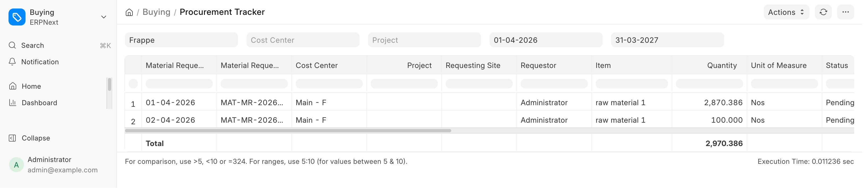868x188 pixels.
Task: Click the 01-04-2026 from-date field
Action: 545,40
